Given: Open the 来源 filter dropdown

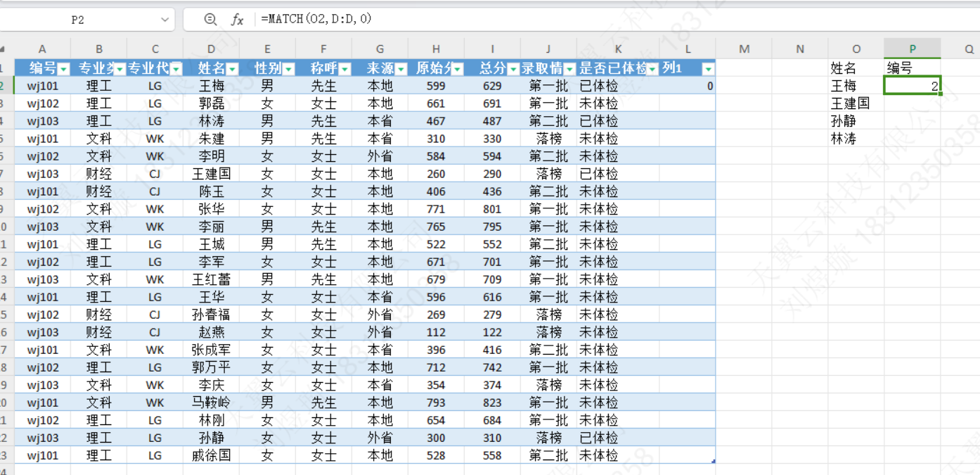Looking at the screenshot, I should pos(401,69).
